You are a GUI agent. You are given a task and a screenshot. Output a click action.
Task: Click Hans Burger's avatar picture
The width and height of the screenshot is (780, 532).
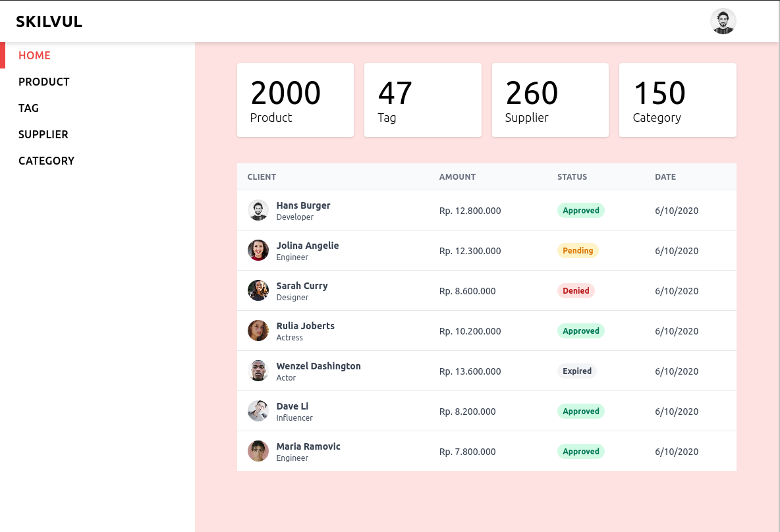(258, 211)
